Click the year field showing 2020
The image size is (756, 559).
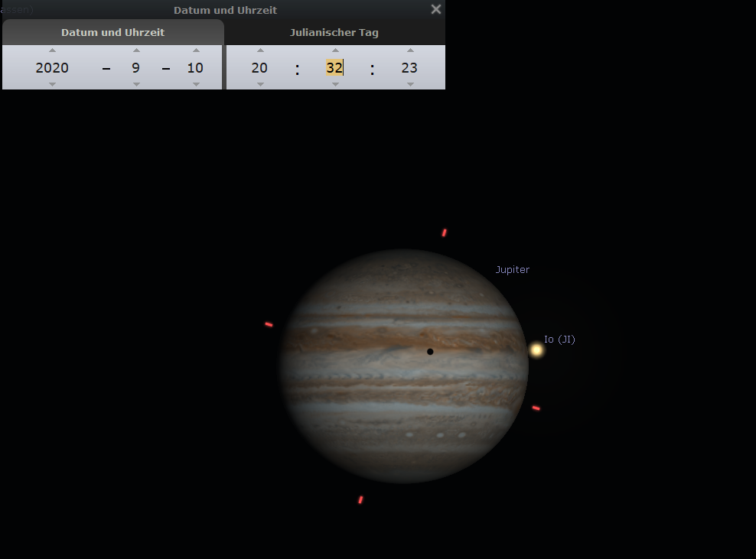(x=52, y=67)
